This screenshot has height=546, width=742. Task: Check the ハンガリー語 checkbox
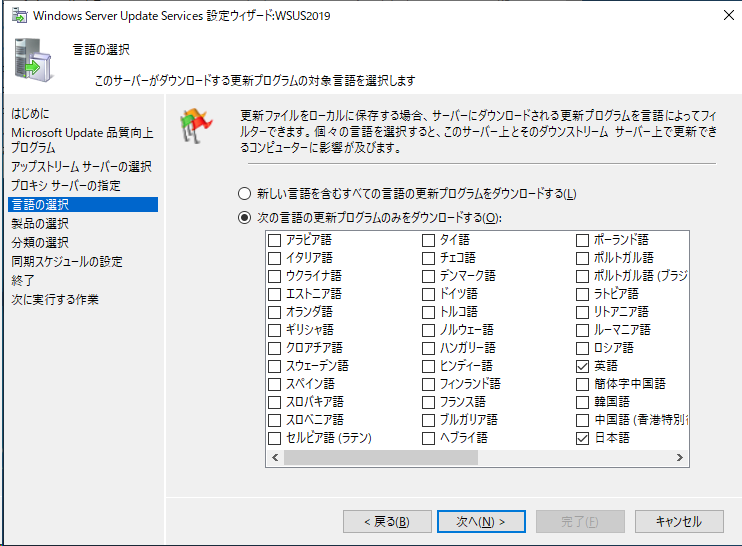point(428,348)
